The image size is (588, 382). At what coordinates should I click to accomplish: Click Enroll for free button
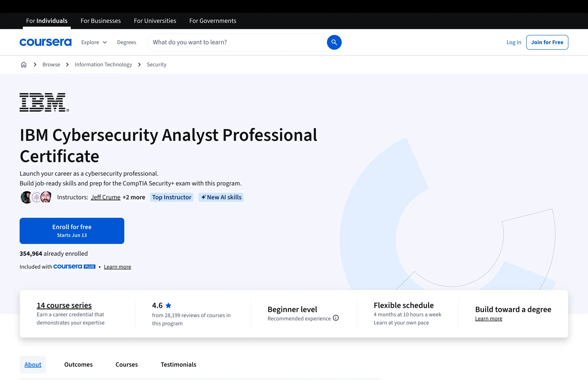72,231
